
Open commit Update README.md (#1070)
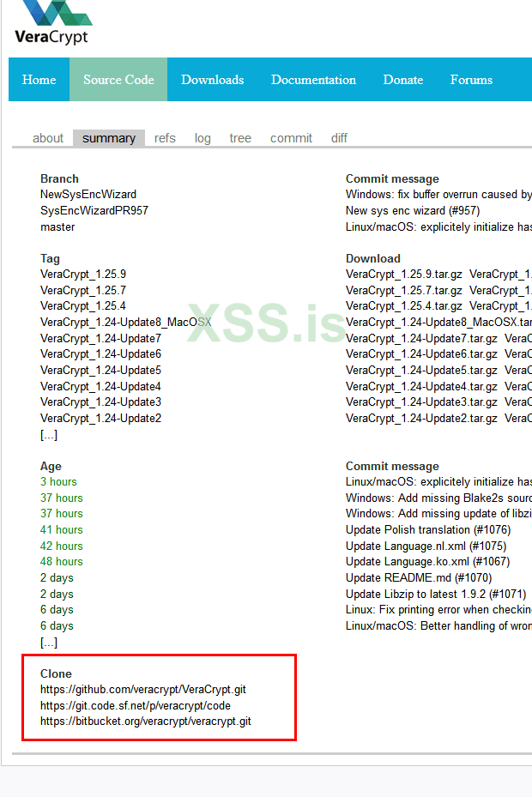coord(419,578)
